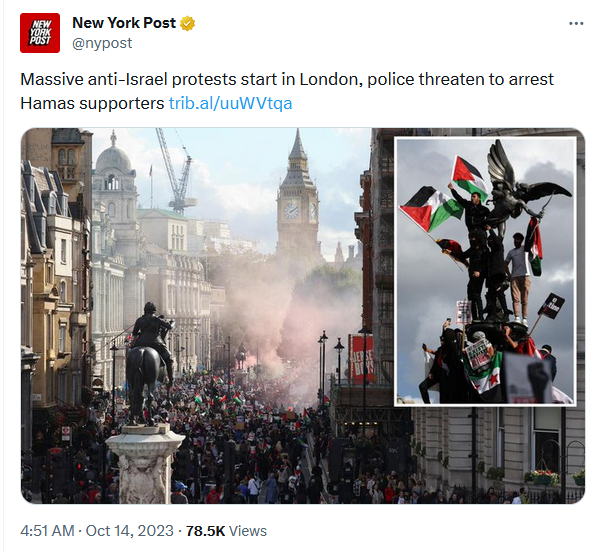Screen dimensions: 602x553
Task: Click the 78.5K Views count
Action: [226, 531]
